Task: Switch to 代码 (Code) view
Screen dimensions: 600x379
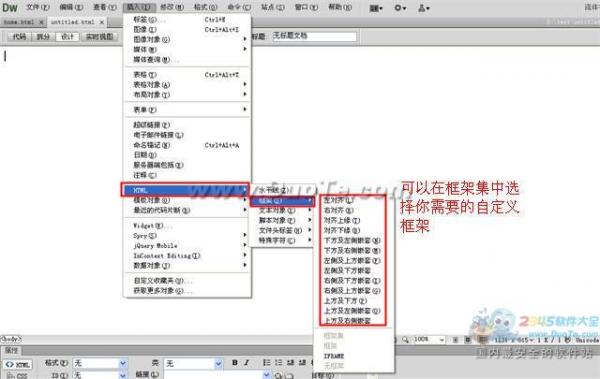Action: pos(19,37)
